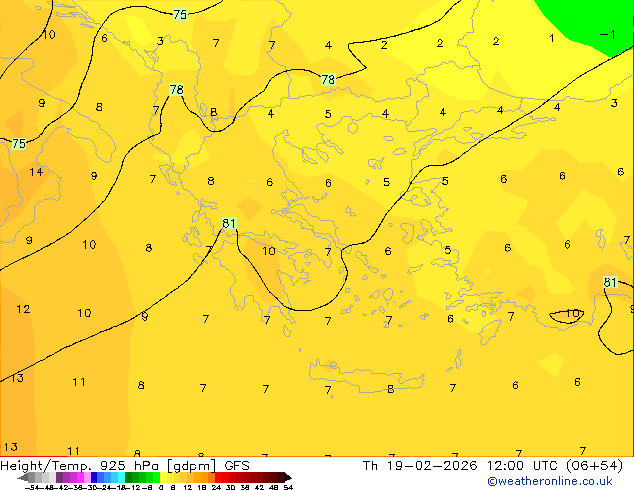Image resolution: width=634 pixels, height=490 pixels.
Task: Click the weatheronline.co.uk copyright link
Action: point(550,481)
